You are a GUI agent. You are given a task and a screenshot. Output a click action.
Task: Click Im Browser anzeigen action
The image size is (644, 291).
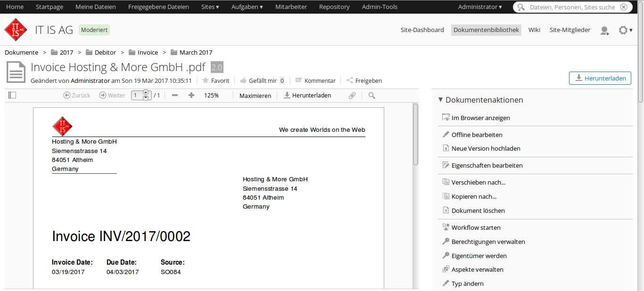480,118
